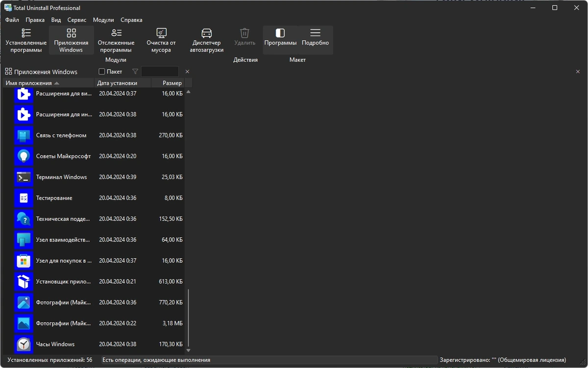Click the Фотографии icon sized 3,18 МБ
588x368 pixels.
[x=24, y=323]
